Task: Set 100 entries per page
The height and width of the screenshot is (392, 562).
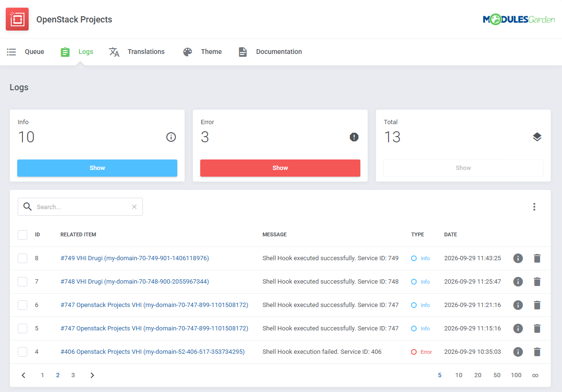Action: point(516,375)
